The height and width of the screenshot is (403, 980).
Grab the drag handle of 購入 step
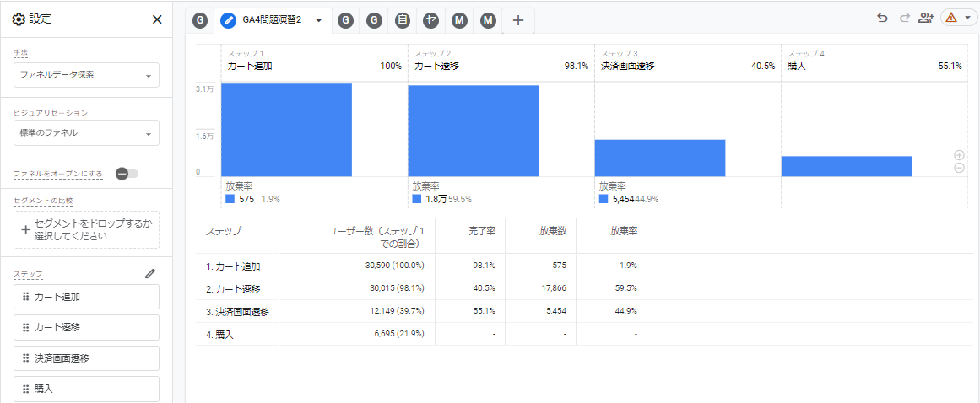[x=25, y=389]
